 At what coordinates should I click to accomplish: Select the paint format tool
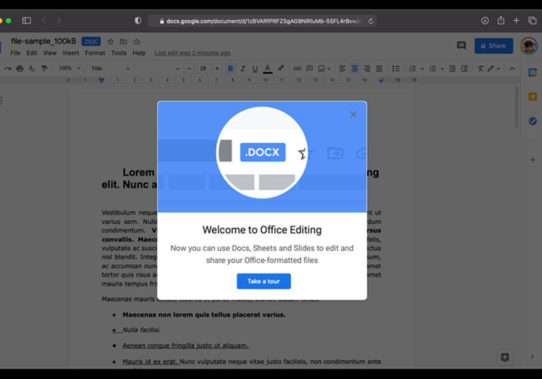point(44,68)
